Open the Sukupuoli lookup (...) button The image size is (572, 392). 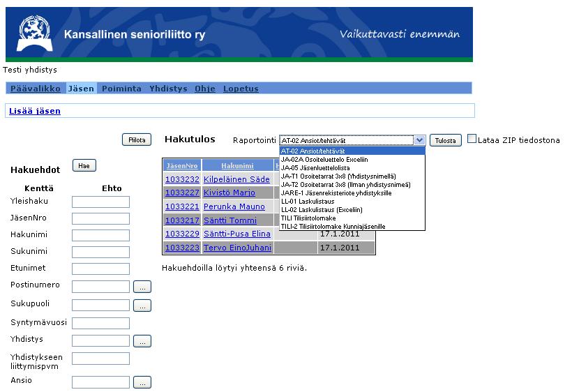pos(142,306)
